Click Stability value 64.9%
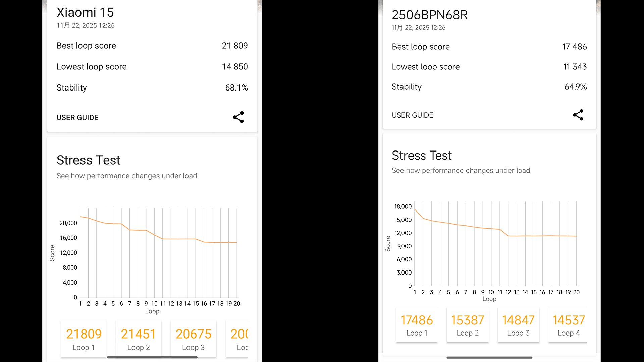 (x=575, y=87)
